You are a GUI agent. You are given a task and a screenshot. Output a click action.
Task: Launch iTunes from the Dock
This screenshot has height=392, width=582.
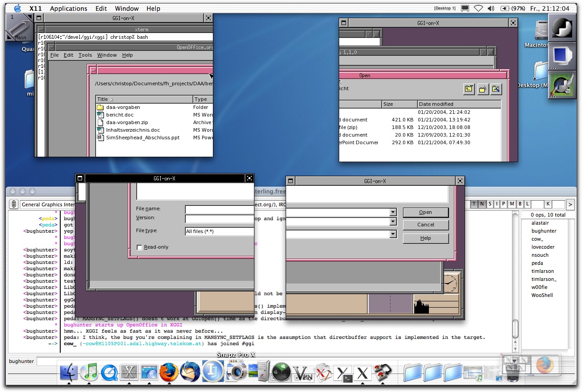90,372
